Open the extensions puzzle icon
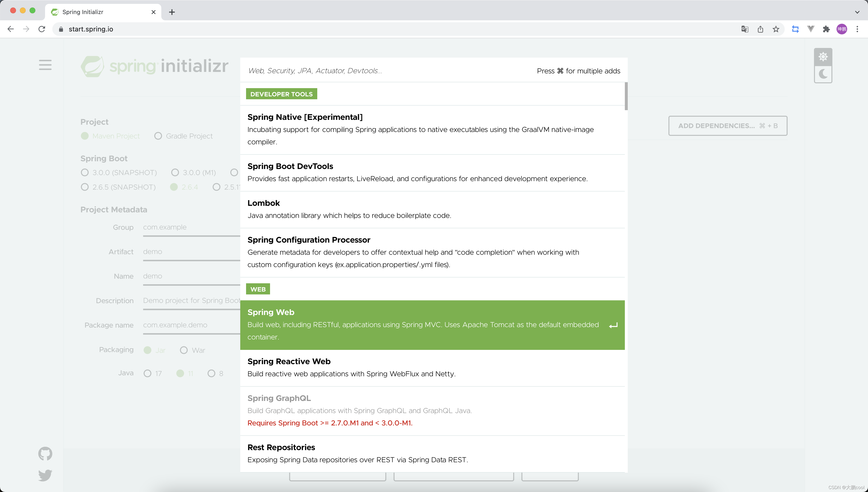 click(826, 29)
